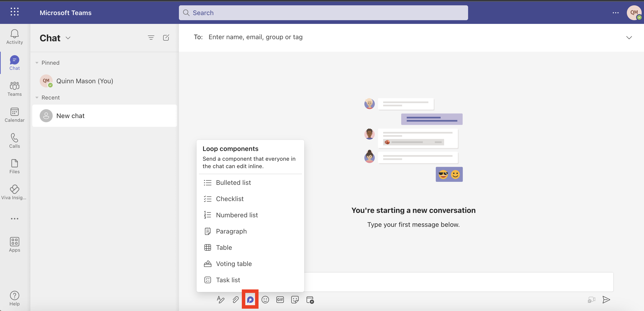Click the To field recipient input

click(255, 37)
